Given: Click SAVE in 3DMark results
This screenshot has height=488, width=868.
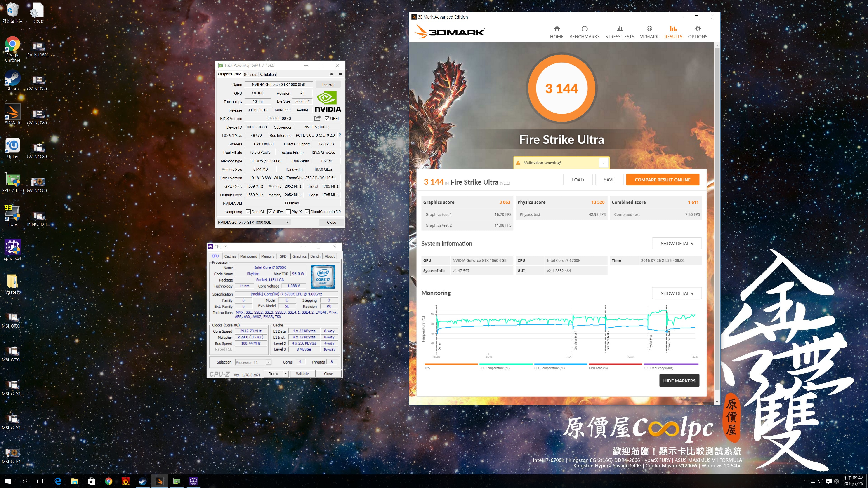Looking at the screenshot, I should (x=609, y=180).
